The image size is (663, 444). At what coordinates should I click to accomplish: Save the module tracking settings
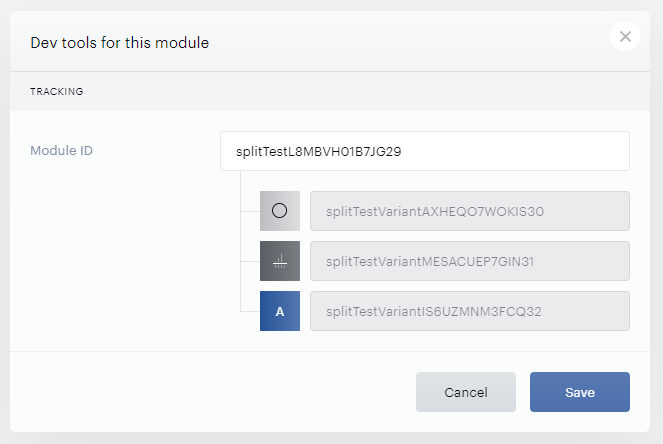click(x=580, y=392)
